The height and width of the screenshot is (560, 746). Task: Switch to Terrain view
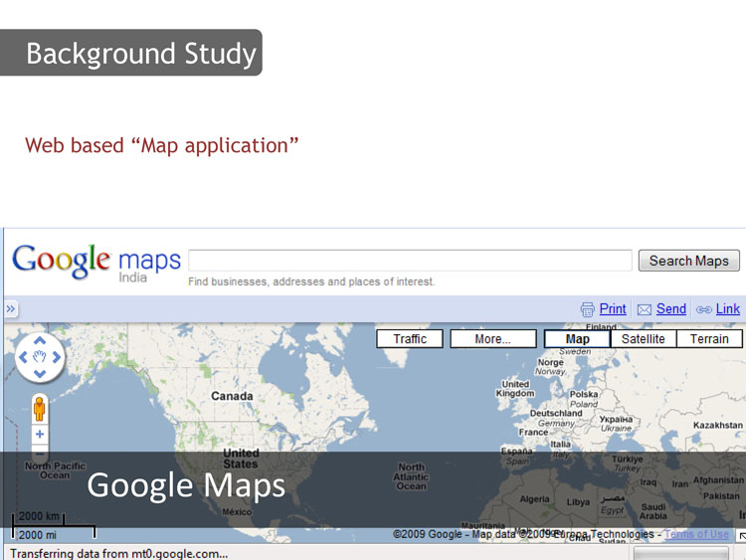click(x=709, y=339)
